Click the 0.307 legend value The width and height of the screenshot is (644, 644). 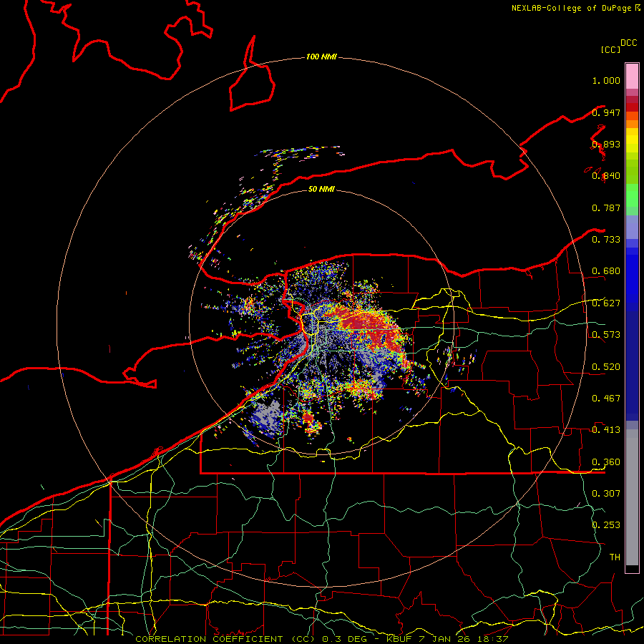(606, 493)
